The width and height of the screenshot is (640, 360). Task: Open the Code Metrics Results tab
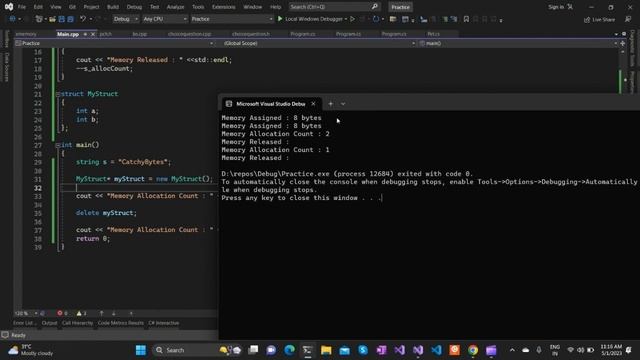click(120, 323)
